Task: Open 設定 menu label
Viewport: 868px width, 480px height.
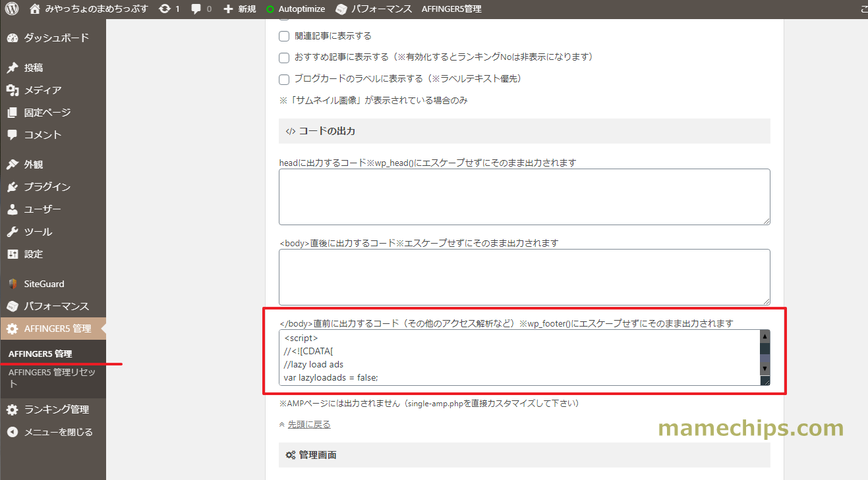Action: click(34, 254)
